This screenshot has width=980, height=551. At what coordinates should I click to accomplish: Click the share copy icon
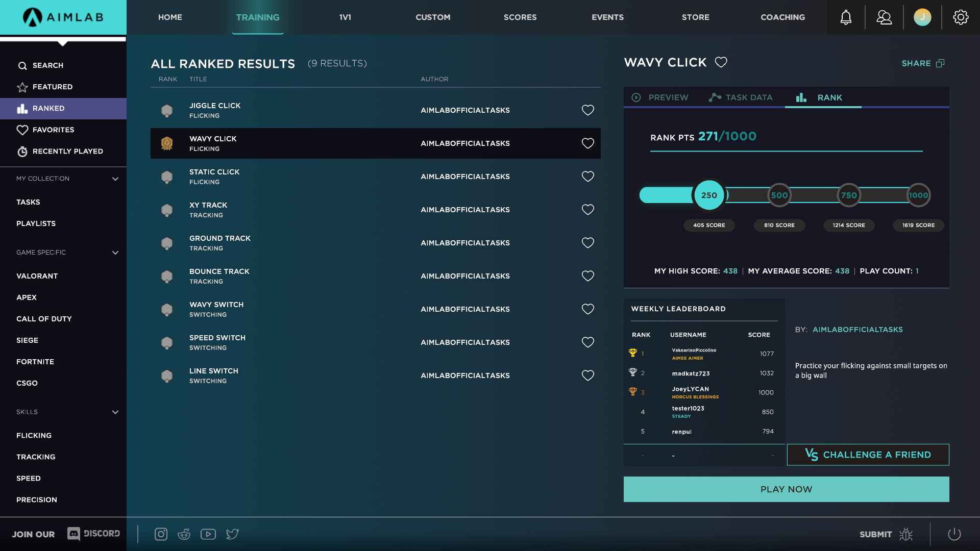pyautogui.click(x=940, y=63)
